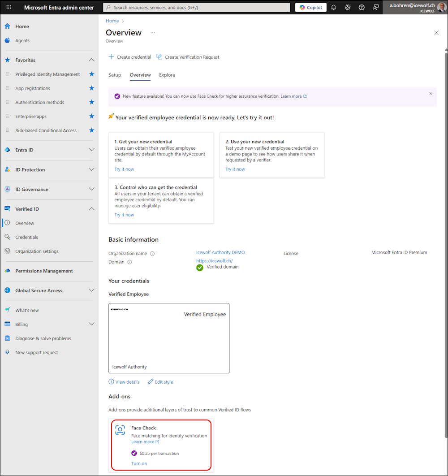Viewport: 448px width, 476px height.
Task: Dismiss the new feature banner
Action: (431, 94)
